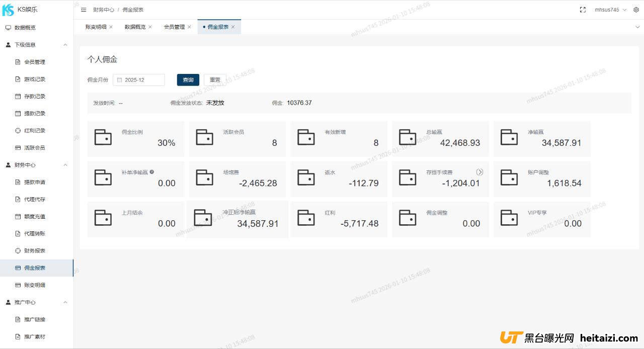Switch to the 账变明细 tab
This screenshot has width=644, height=349.
pyautogui.click(x=96, y=27)
